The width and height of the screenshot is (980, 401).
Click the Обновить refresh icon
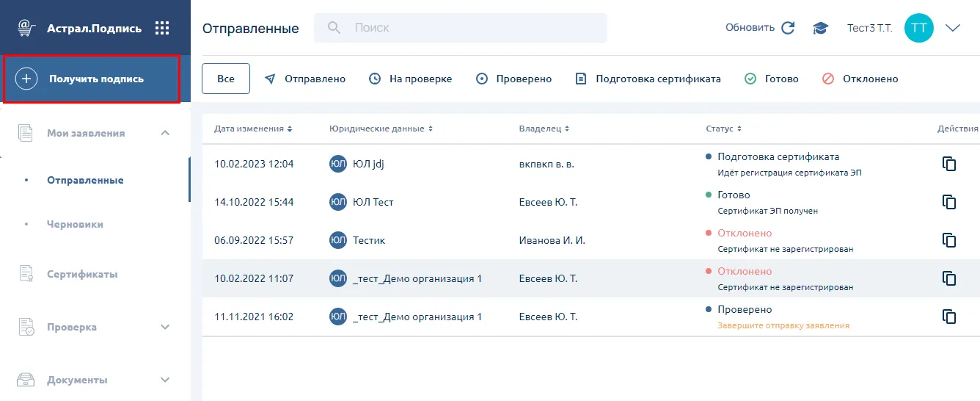788,28
